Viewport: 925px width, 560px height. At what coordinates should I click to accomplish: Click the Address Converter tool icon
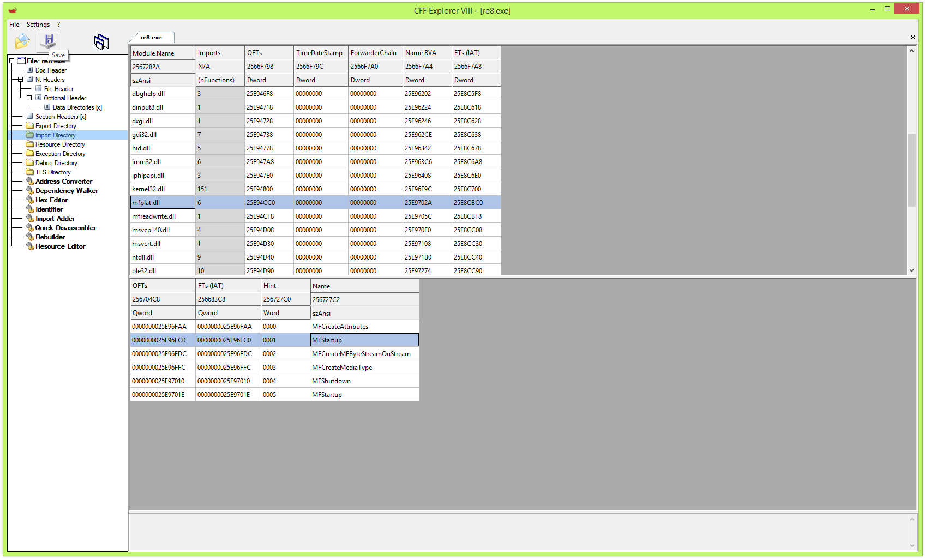30,181
